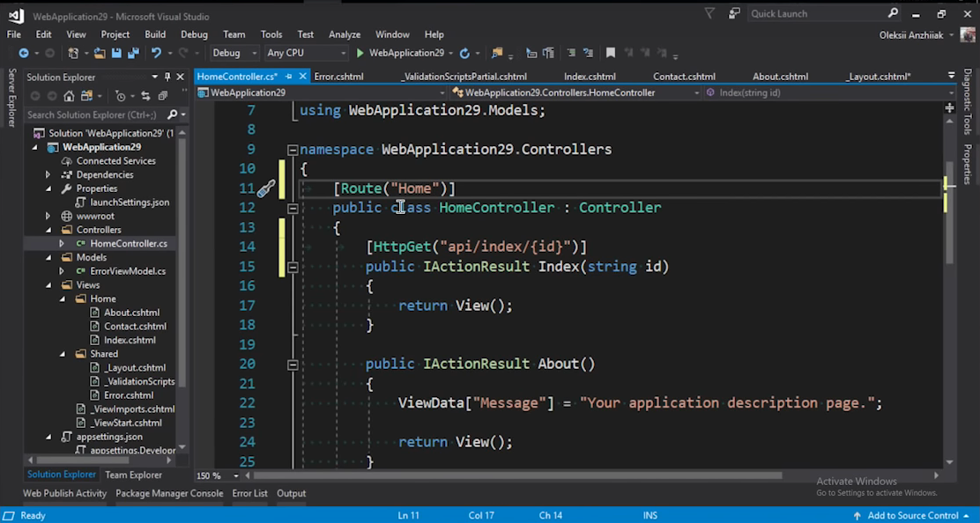This screenshot has height=523, width=980.
Task: Open the 150 % zoom level dropdown
Action: coord(218,475)
